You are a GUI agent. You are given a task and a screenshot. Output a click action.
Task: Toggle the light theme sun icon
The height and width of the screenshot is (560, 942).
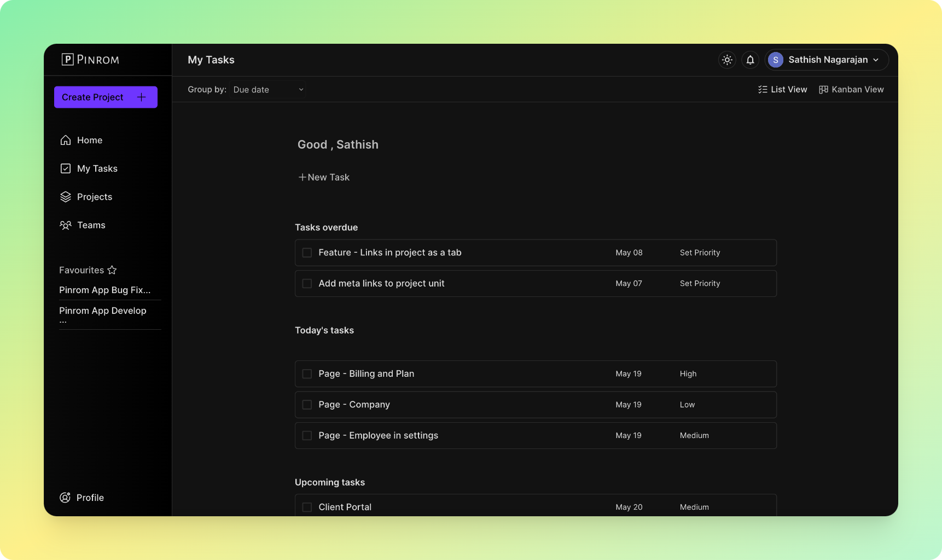[727, 60]
